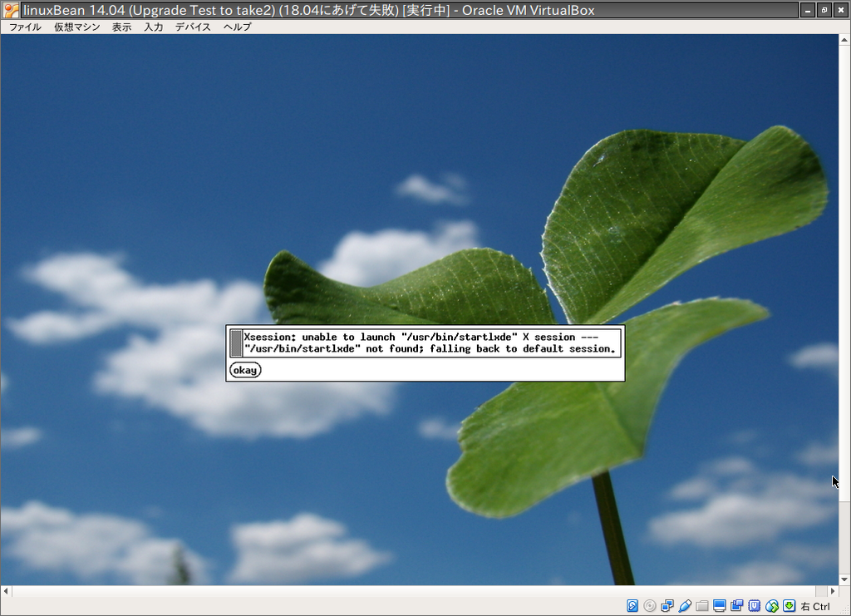Click the hard disk activity status icon

pyautogui.click(x=632, y=606)
